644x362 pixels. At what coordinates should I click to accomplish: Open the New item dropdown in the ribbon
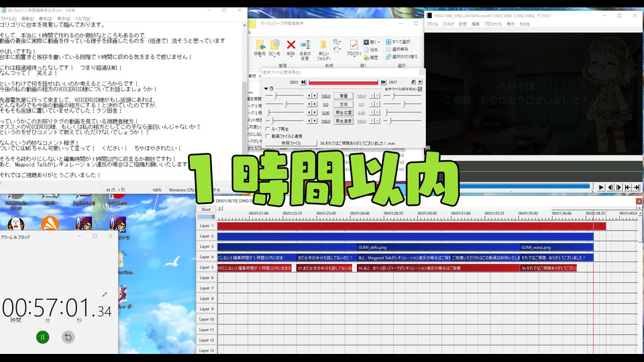(x=337, y=42)
